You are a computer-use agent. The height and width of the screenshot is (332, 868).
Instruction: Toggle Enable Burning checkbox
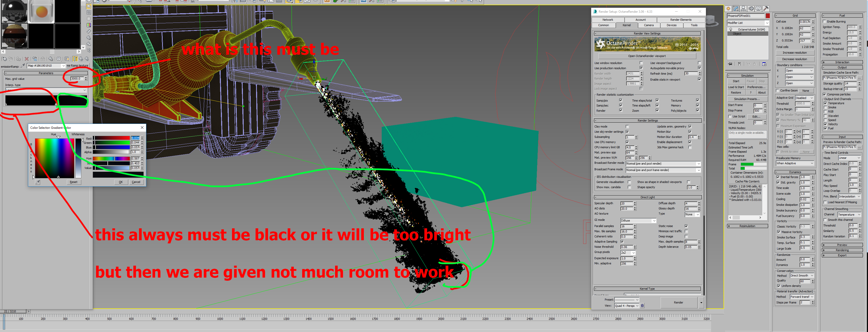(x=824, y=22)
